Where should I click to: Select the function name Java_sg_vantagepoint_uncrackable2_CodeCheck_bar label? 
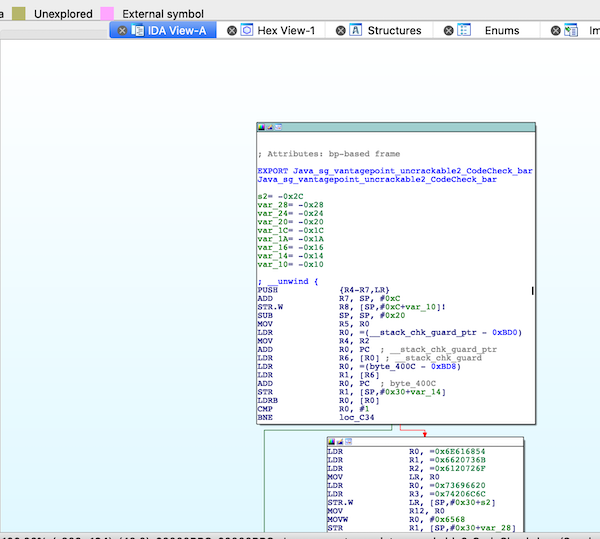point(377,179)
